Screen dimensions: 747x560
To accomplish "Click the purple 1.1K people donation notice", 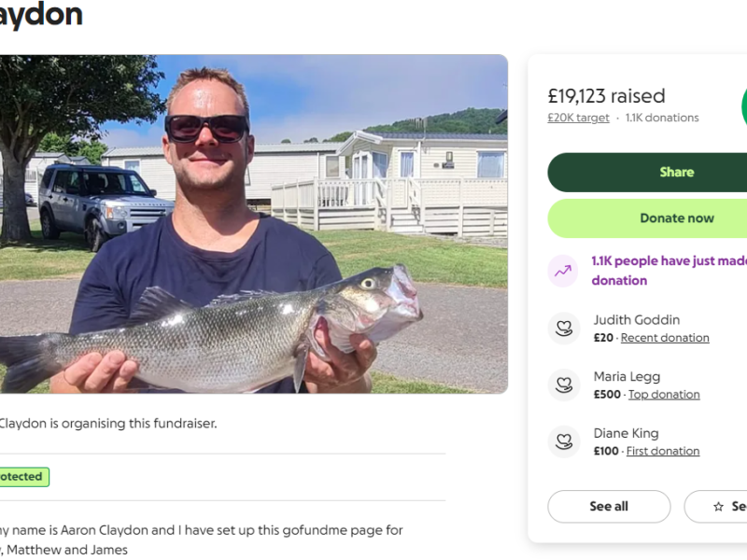I will click(667, 271).
